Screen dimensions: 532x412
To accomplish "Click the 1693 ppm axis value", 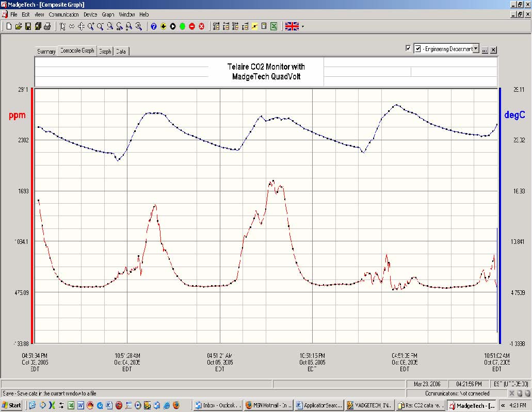I will pyautogui.click(x=23, y=191).
